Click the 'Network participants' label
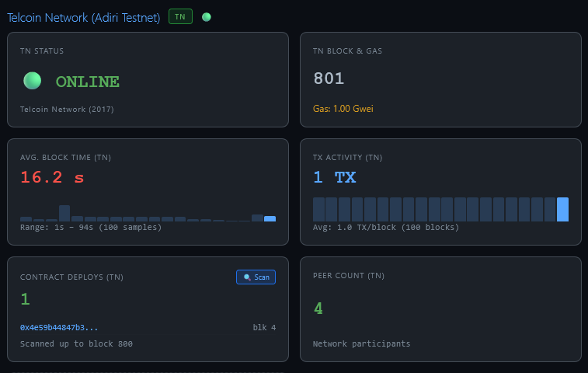This screenshot has height=373, width=588. [x=361, y=343]
